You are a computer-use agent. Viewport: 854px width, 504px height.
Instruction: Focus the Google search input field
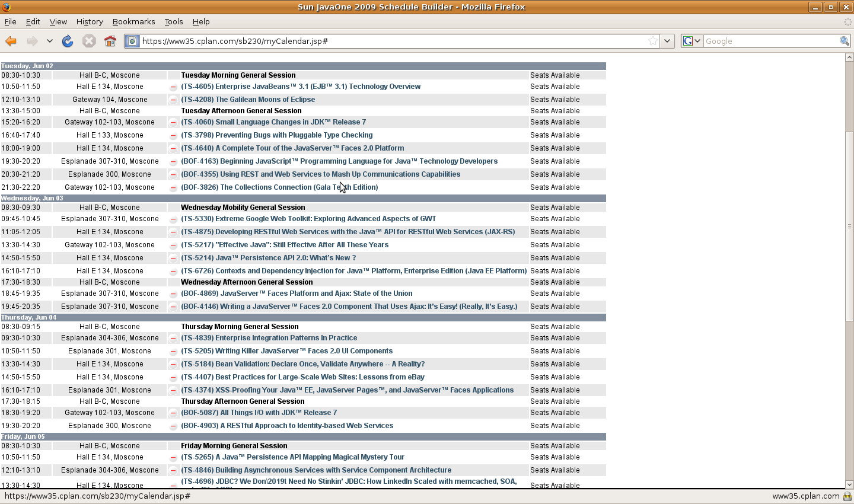click(770, 41)
